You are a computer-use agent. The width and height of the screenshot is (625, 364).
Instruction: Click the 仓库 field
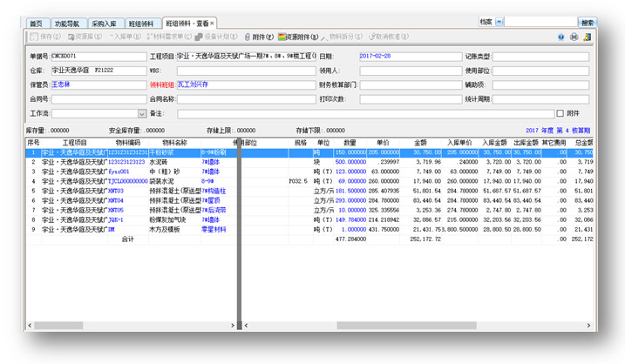pos(99,71)
